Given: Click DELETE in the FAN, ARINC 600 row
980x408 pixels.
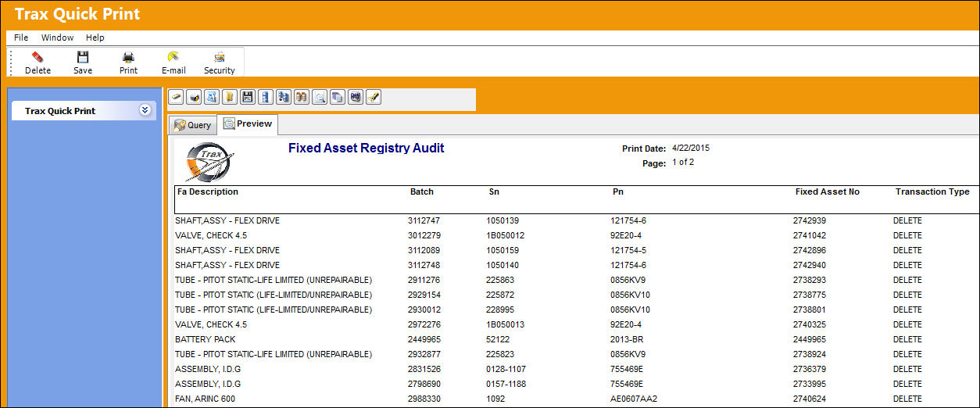Looking at the screenshot, I should pyautogui.click(x=907, y=399).
